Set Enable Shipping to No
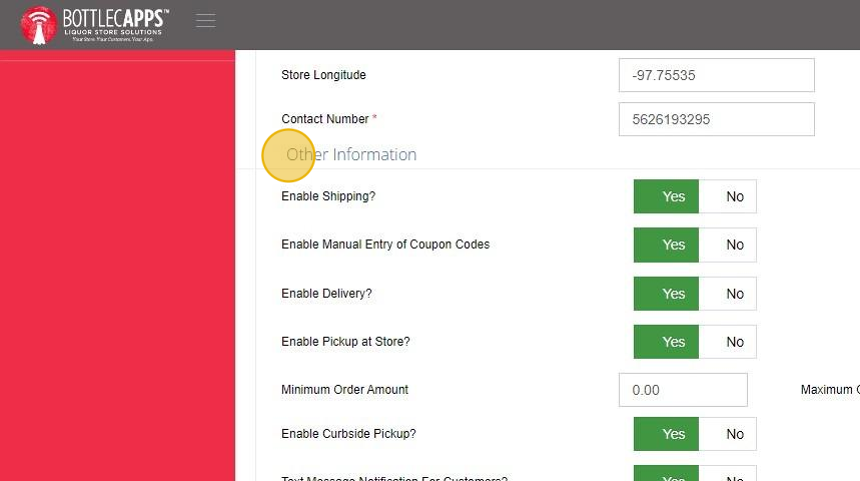This screenshot has height=481, width=860. pos(728,196)
